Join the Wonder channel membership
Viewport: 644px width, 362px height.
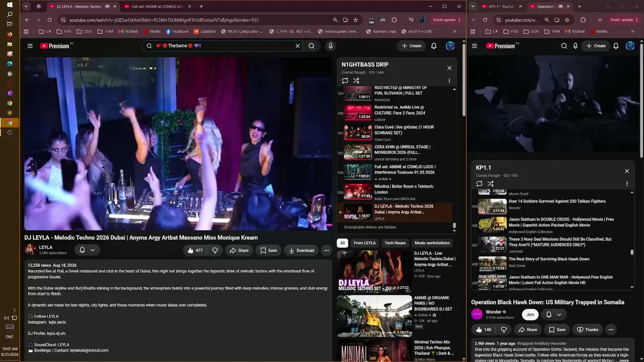pos(530,315)
